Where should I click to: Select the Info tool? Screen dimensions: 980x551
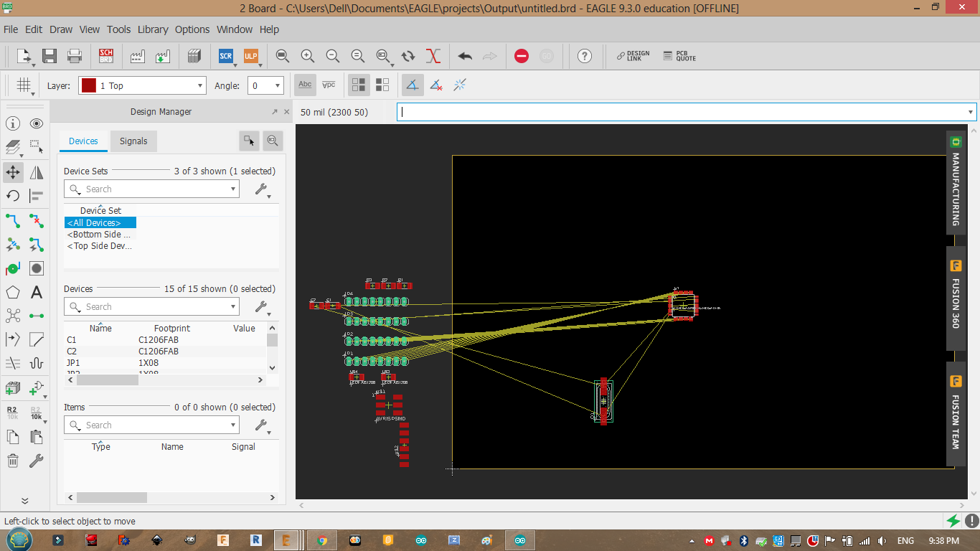coord(13,124)
